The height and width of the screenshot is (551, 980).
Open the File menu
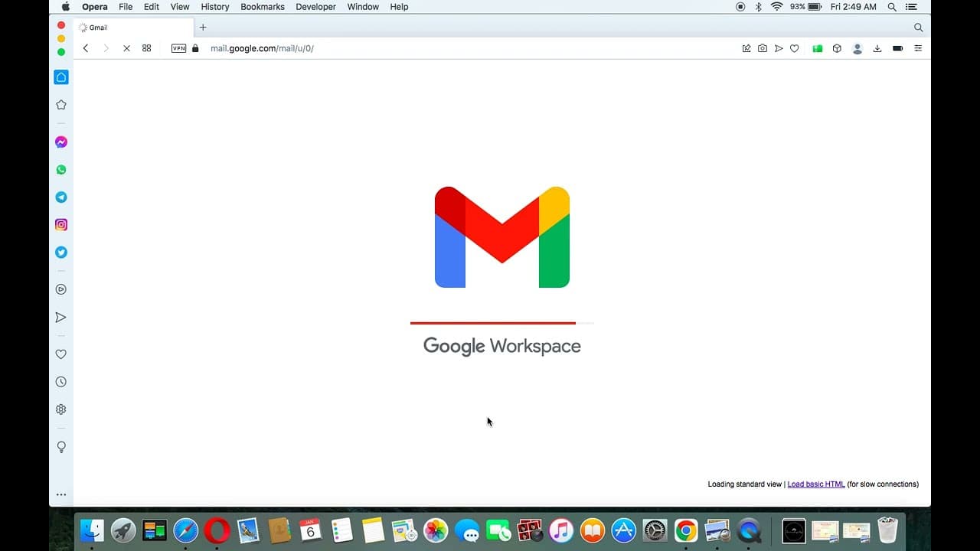(126, 7)
